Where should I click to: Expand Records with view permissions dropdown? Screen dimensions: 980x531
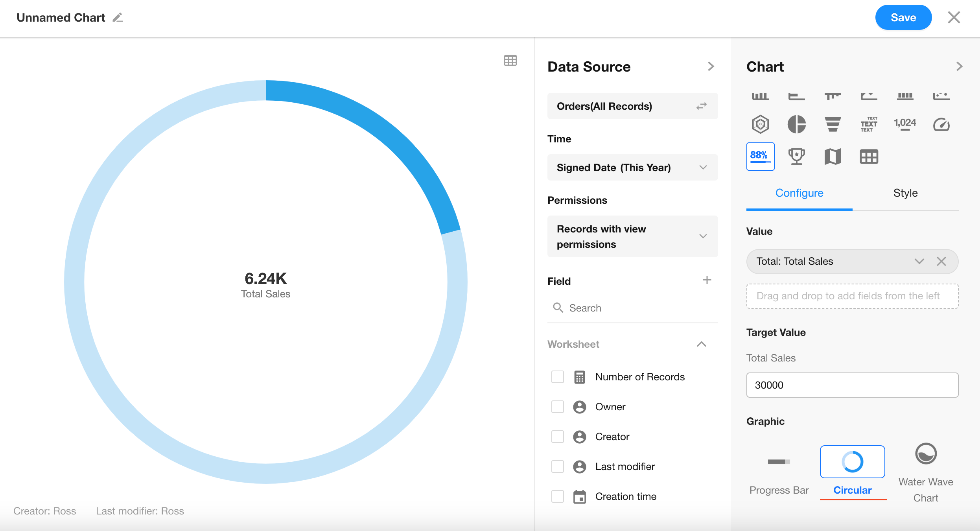pos(632,236)
